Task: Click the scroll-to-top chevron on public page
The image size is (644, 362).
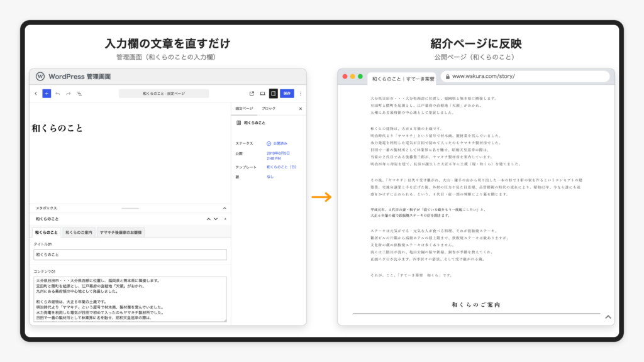Action: tap(608, 317)
